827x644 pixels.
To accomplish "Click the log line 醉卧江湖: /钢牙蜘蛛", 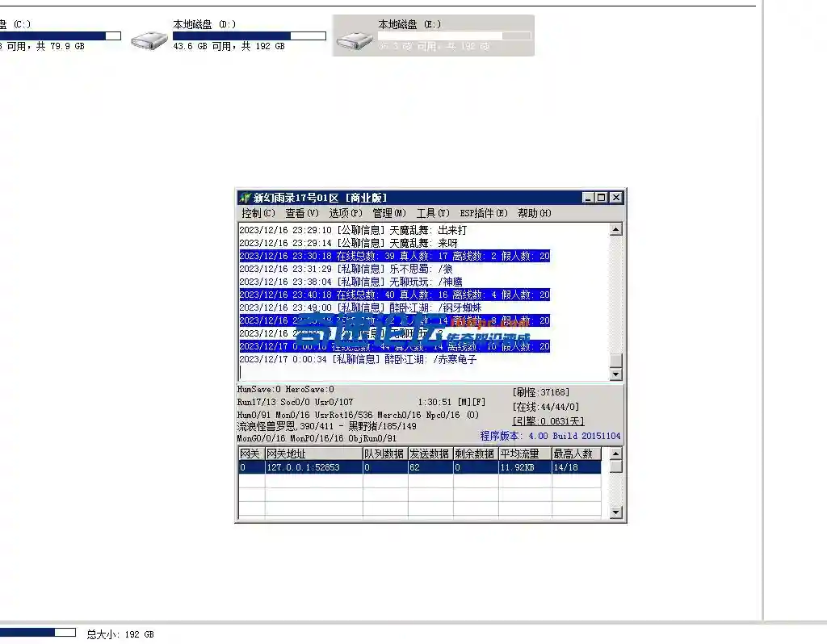I will click(360, 307).
